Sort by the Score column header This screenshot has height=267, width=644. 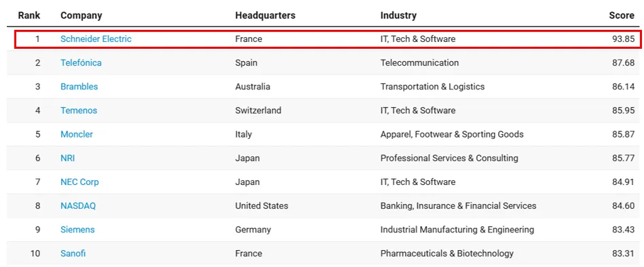click(x=622, y=16)
